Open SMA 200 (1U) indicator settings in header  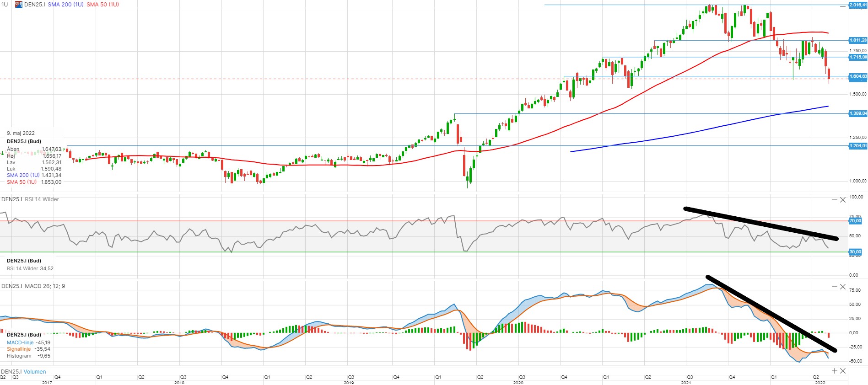(x=65, y=5)
